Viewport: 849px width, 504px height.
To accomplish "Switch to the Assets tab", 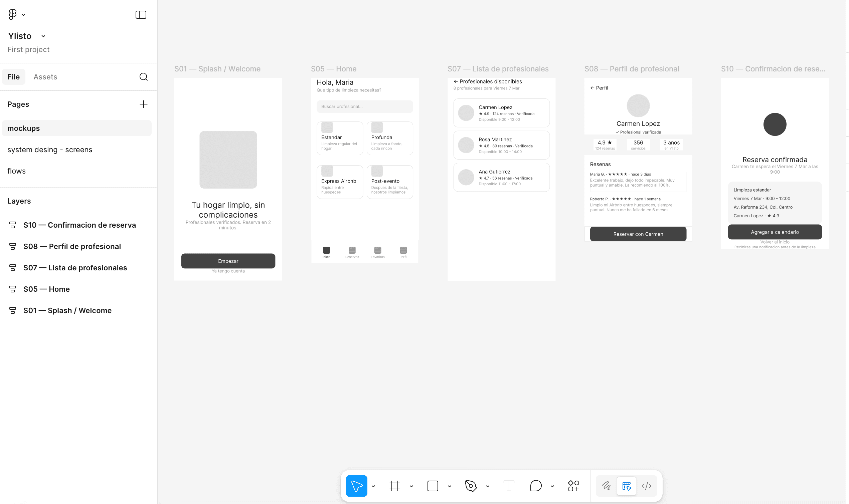I will (45, 77).
